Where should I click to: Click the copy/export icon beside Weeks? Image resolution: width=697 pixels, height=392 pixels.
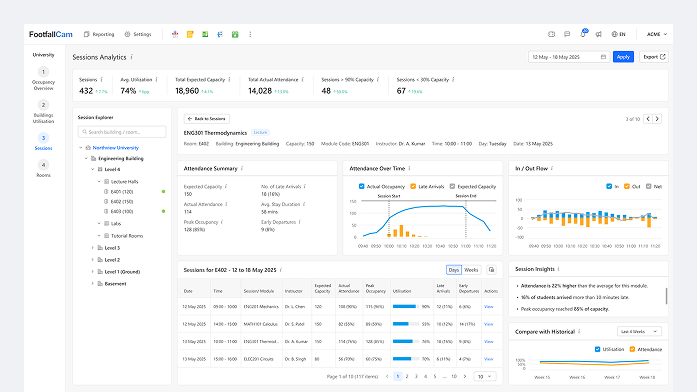tap(491, 270)
